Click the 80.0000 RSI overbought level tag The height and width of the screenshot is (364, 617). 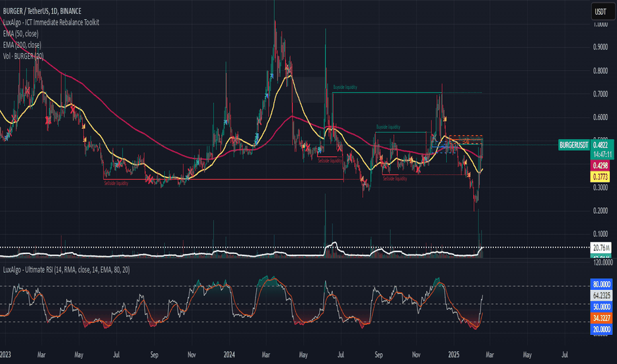tap(602, 285)
